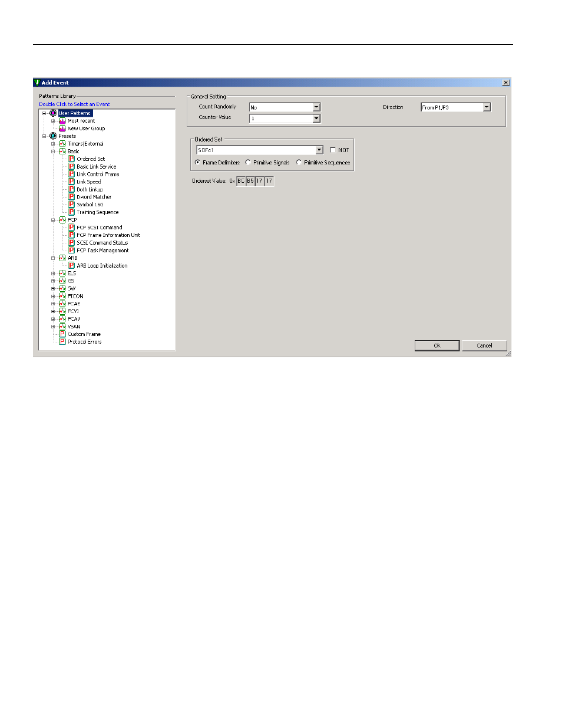
Task: Click the Ordered Set pattern icon
Action: coord(71,159)
